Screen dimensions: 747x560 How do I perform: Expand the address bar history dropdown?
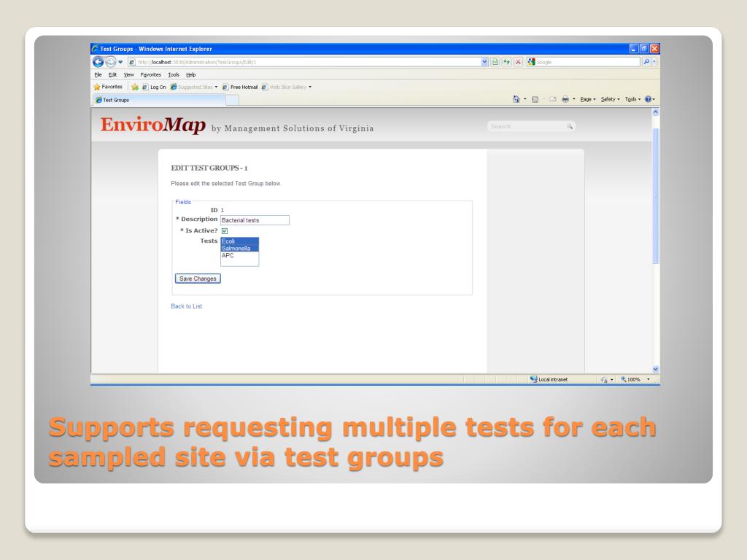click(x=484, y=62)
